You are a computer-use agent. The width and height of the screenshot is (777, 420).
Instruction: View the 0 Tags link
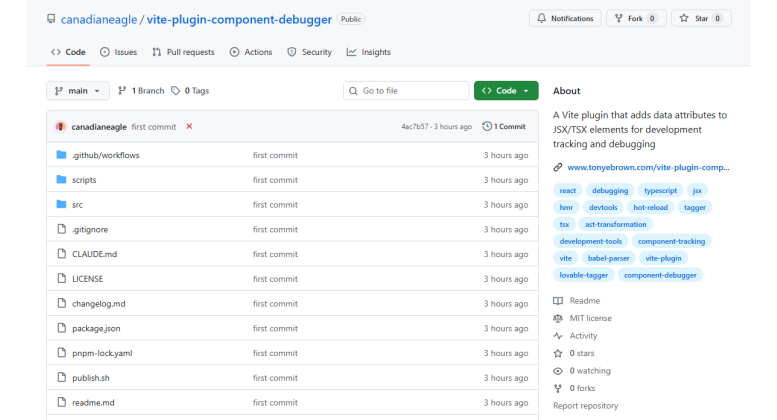click(x=190, y=91)
